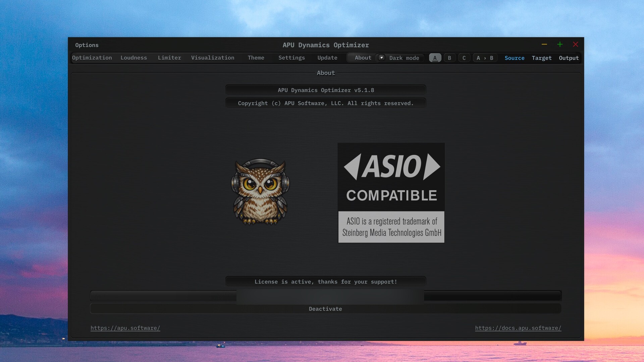Open the Loudness tab
The height and width of the screenshot is (362, 644).
click(x=133, y=58)
